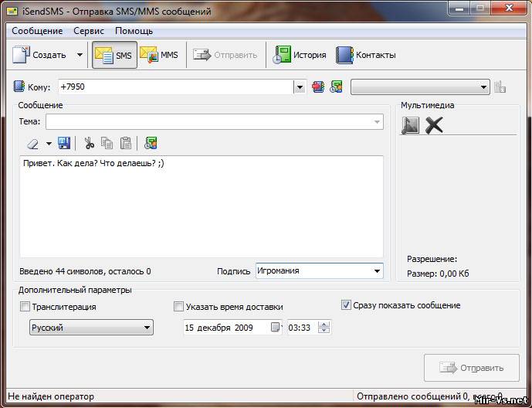Open the operator combo box next to Кому
Image resolution: width=532 pixels, height=408 pixels.
(x=420, y=87)
